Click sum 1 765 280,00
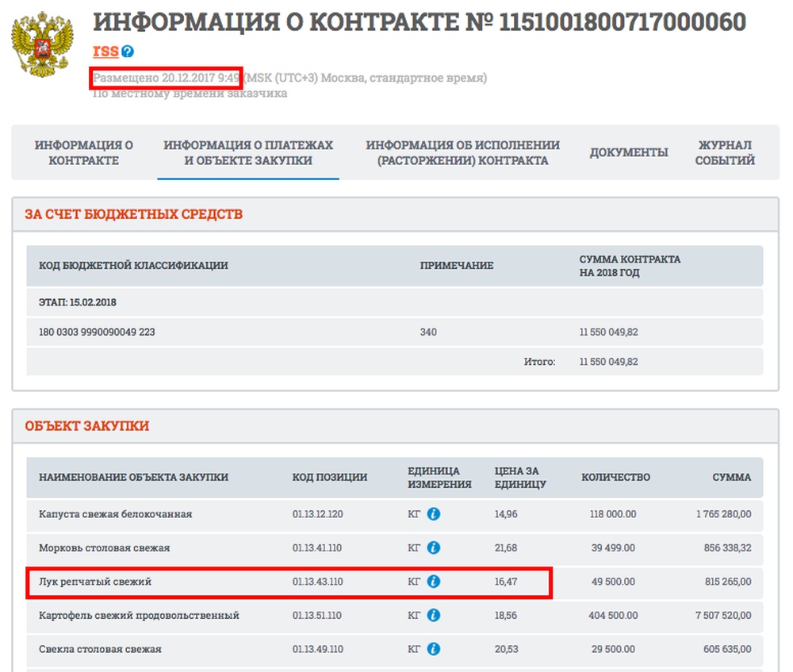Image resolution: width=793 pixels, height=672 pixels. tap(724, 514)
